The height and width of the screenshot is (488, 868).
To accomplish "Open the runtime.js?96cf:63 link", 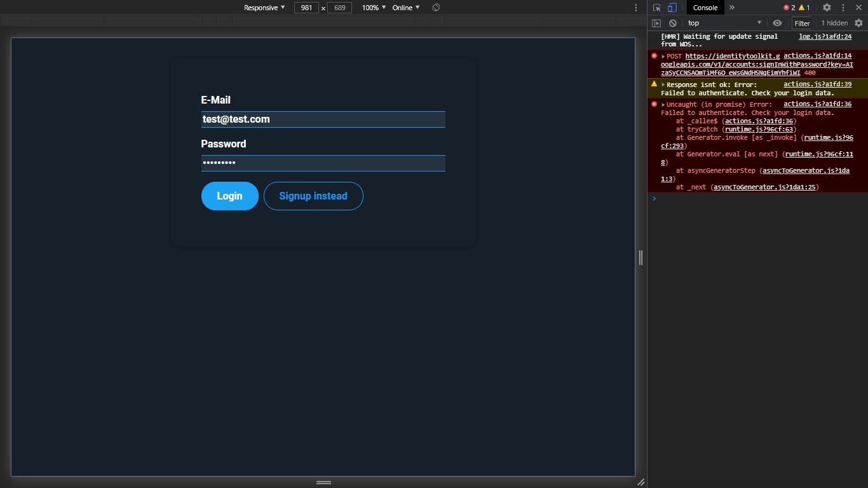I will tap(759, 129).
